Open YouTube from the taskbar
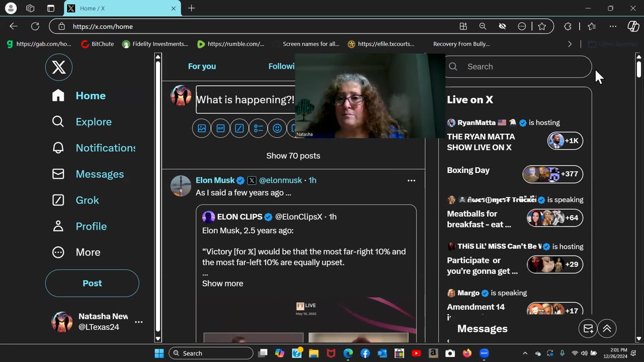This screenshot has width=644, height=362. pyautogui.click(x=416, y=353)
